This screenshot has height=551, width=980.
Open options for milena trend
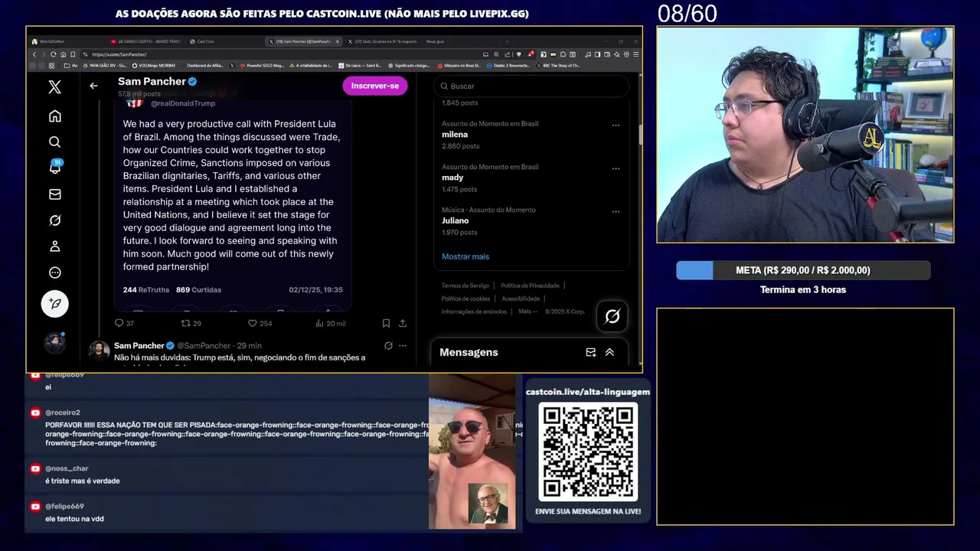(616, 126)
